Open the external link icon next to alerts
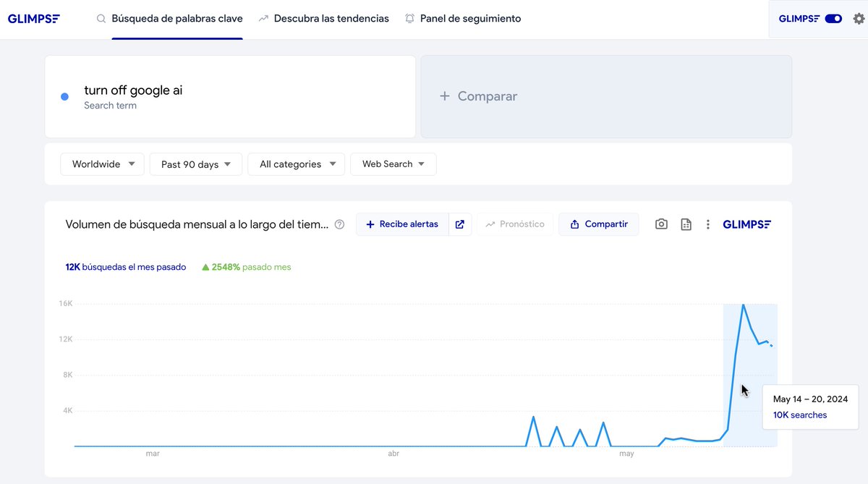This screenshot has width=868, height=484. [460, 224]
